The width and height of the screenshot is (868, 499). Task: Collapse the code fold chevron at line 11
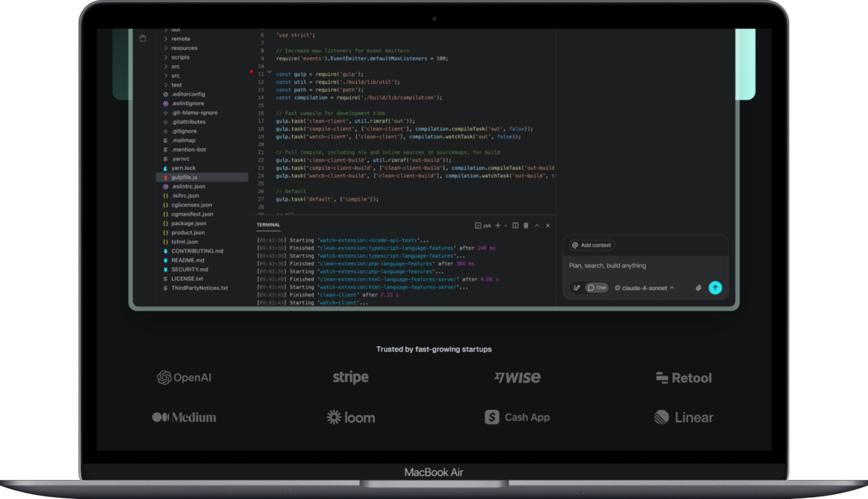pos(269,72)
